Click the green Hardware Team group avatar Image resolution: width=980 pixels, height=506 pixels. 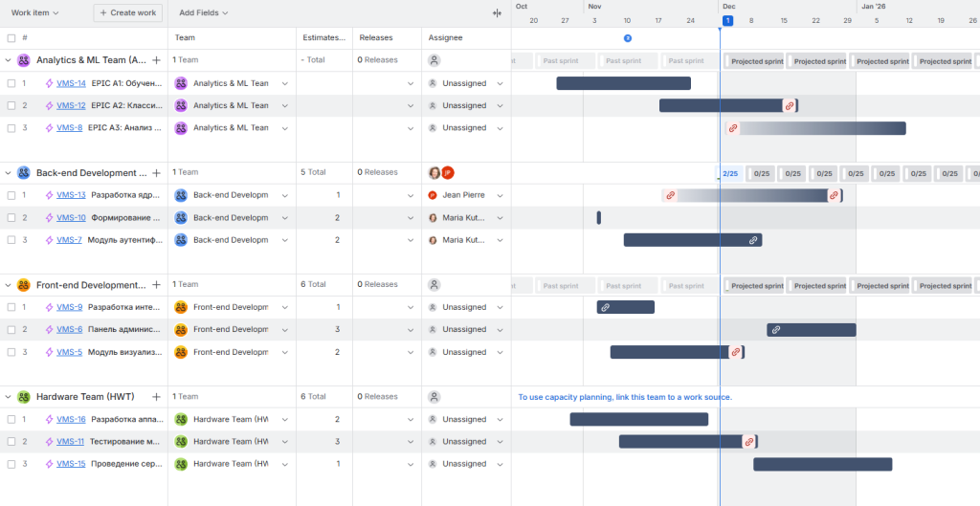click(x=24, y=397)
